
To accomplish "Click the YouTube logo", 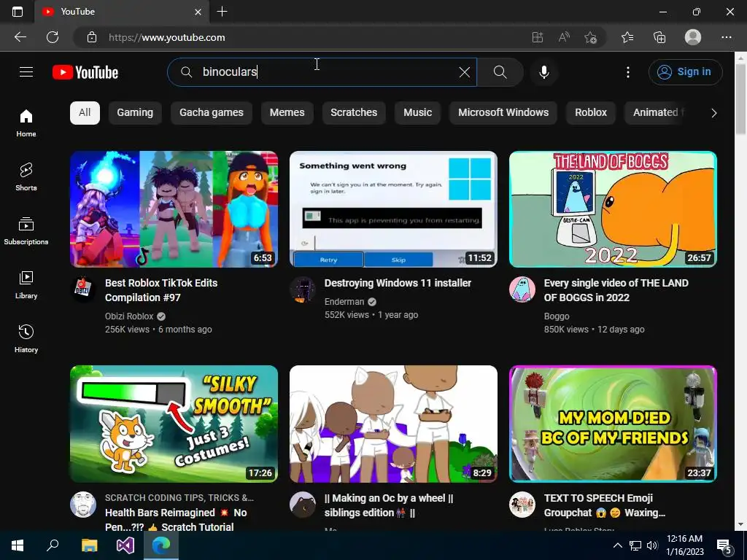I will coord(85,72).
